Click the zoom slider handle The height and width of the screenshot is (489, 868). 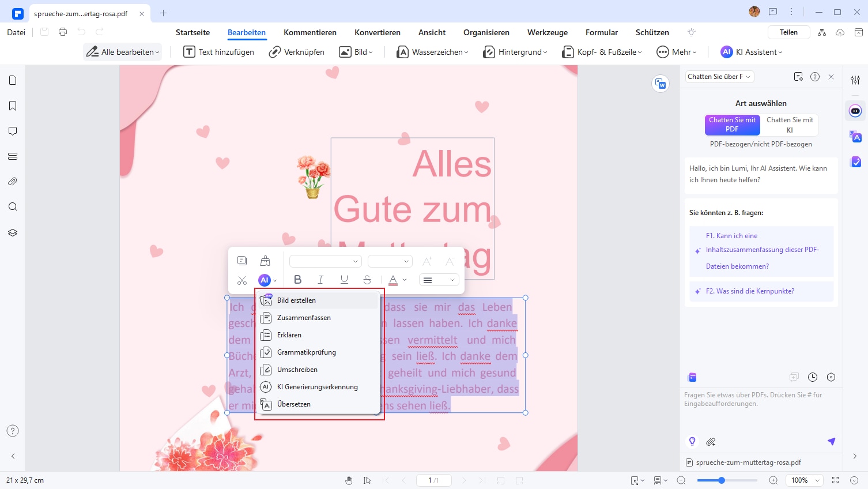(x=721, y=480)
